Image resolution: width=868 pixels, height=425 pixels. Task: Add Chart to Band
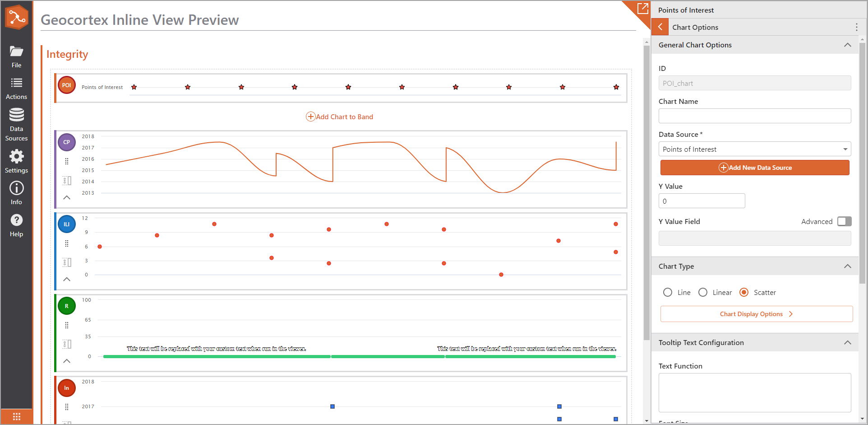tap(340, 117)
